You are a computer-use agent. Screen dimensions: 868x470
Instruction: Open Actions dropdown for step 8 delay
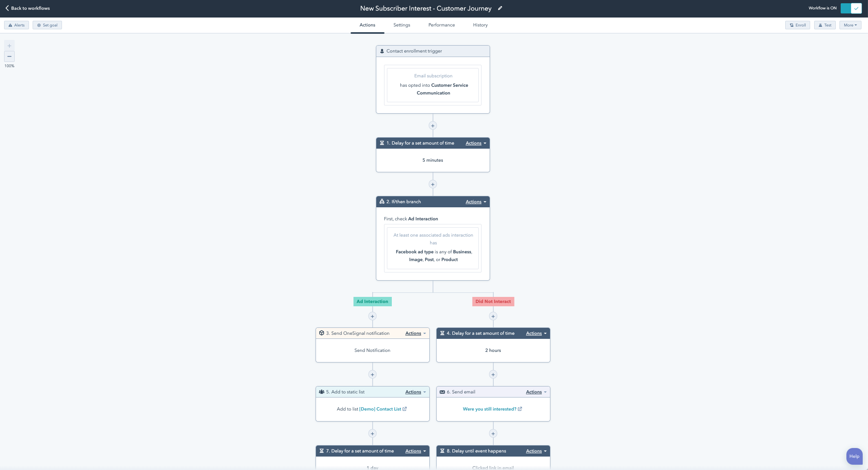click(x=536, y=451)
